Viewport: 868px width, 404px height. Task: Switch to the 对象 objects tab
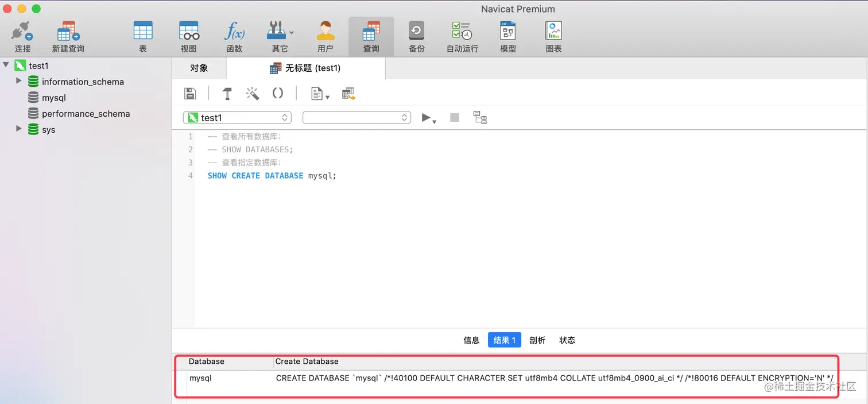(x=199, y=68)
